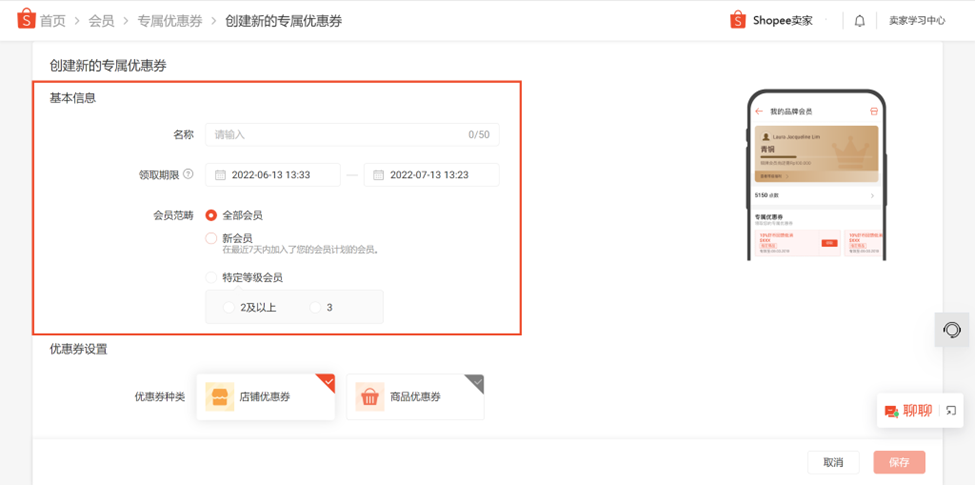Click the 在最近7天内加入 description text

pyautogui.click(x=301, y=250)
